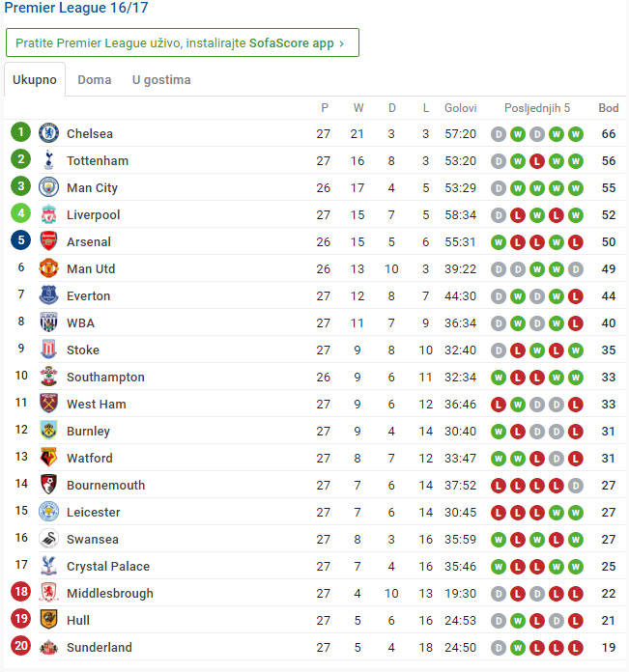
Task: Click the position 20 red relegation badge
Action: 21,647
